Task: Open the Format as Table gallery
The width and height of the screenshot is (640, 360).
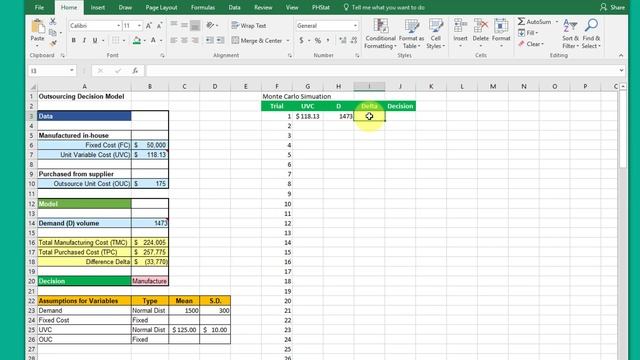Action: pyautogui.click(x=411, y=34)
